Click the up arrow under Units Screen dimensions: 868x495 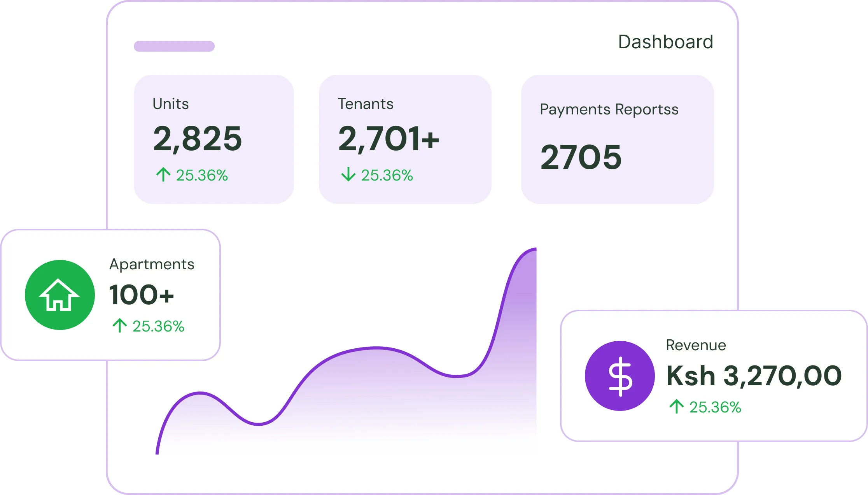tap(163, 175)
